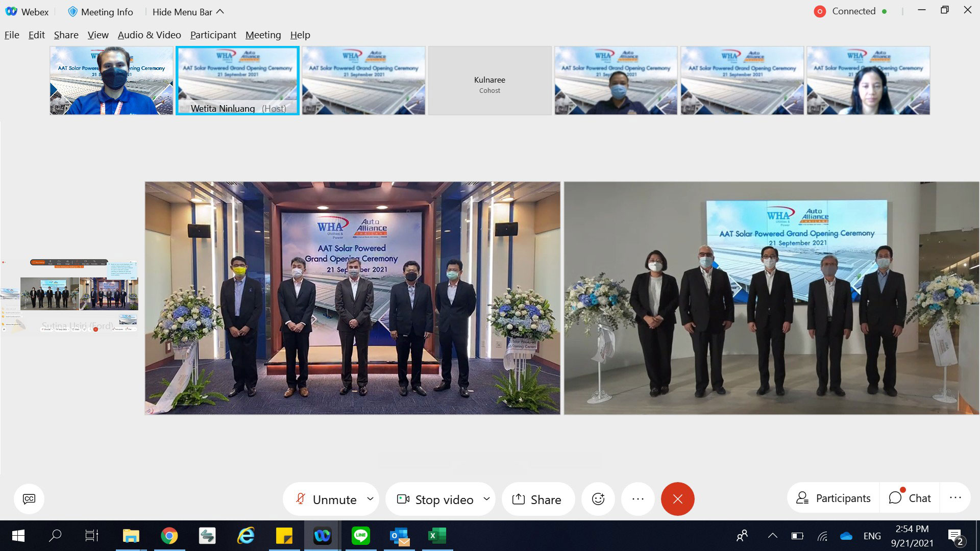This screenshot has height=551, width=980.
Task: Click Wi-Fi network tray icon
Action: 822,536
